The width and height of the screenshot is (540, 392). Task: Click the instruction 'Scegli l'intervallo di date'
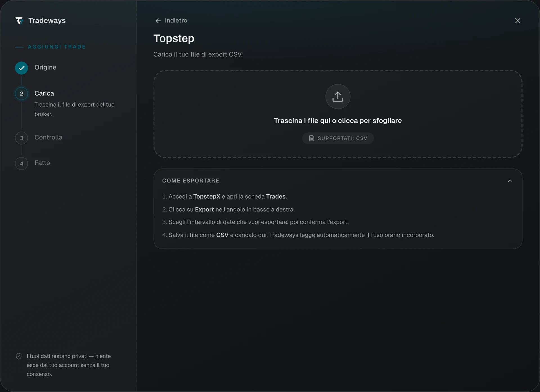(x=255, y=222)
